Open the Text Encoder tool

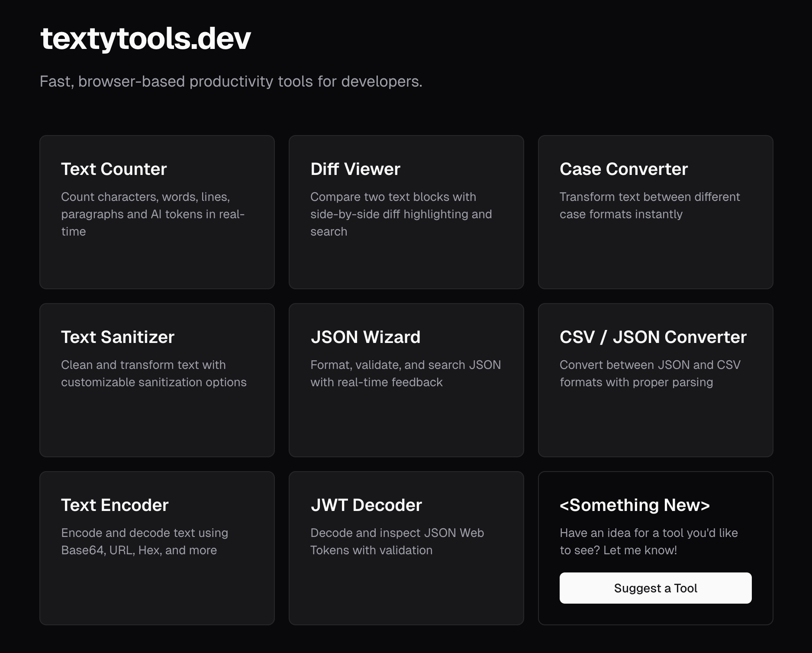tap(157, 548)
